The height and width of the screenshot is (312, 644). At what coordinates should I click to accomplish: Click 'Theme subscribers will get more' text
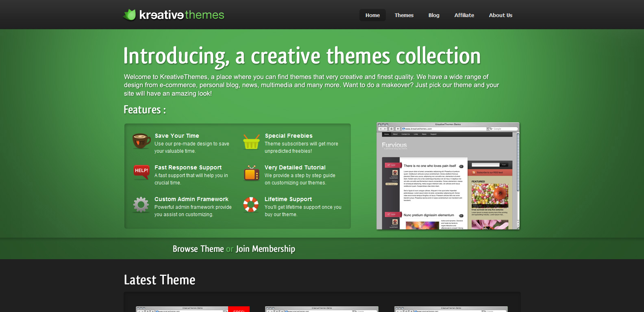pos(301,147)
